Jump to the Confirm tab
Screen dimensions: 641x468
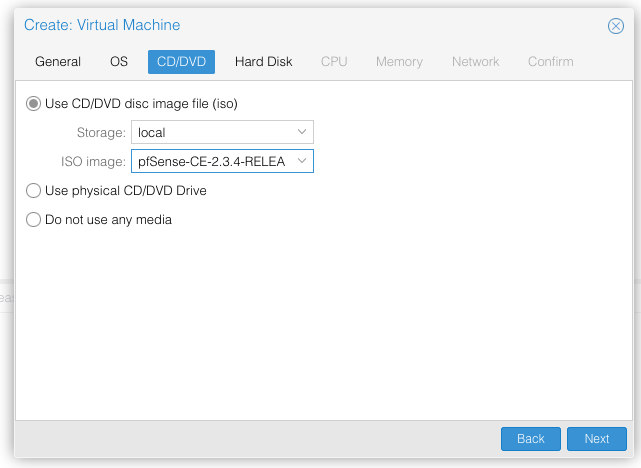551,62
